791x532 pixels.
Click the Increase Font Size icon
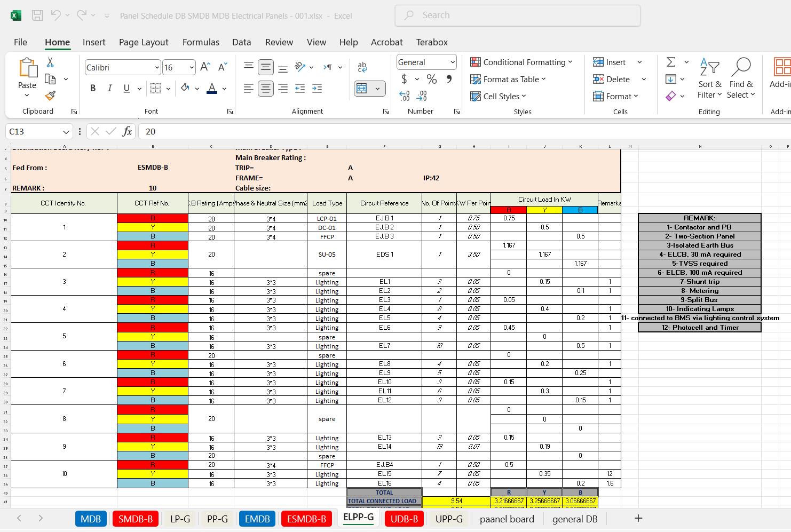point(205,67)
